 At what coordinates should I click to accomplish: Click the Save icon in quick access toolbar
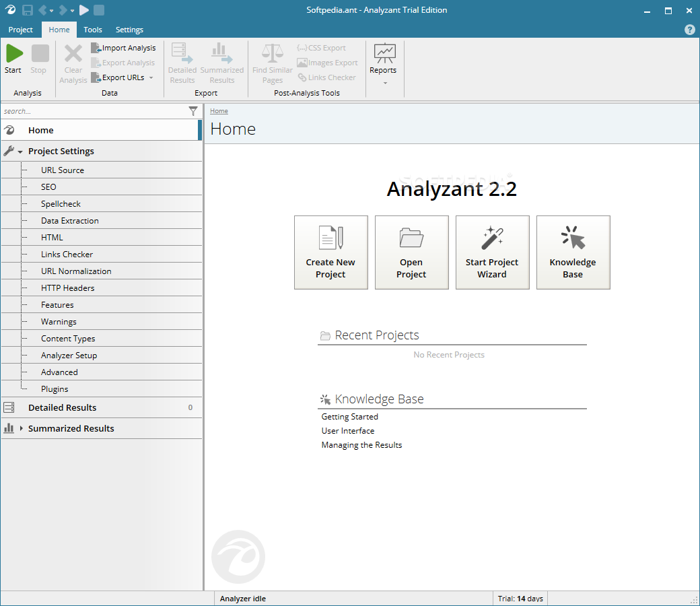coord(28,10)
